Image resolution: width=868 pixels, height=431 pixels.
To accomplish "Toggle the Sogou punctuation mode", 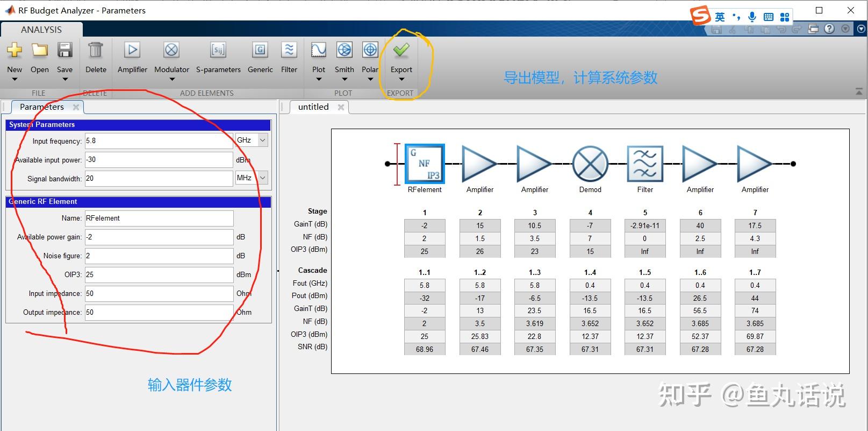I will [736, 17].
